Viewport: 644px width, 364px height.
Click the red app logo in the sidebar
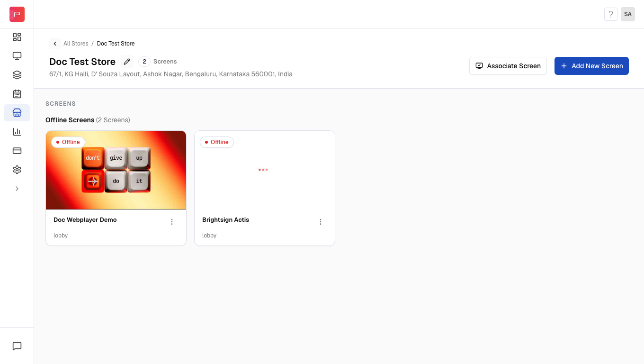(x=17, y=14)
